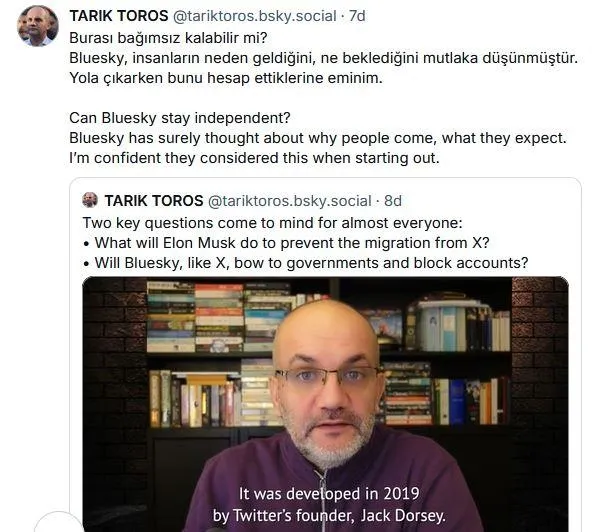This screenshot has height=532, width=597.
Task: Open the 7d timestamp link
Action: 357,16
